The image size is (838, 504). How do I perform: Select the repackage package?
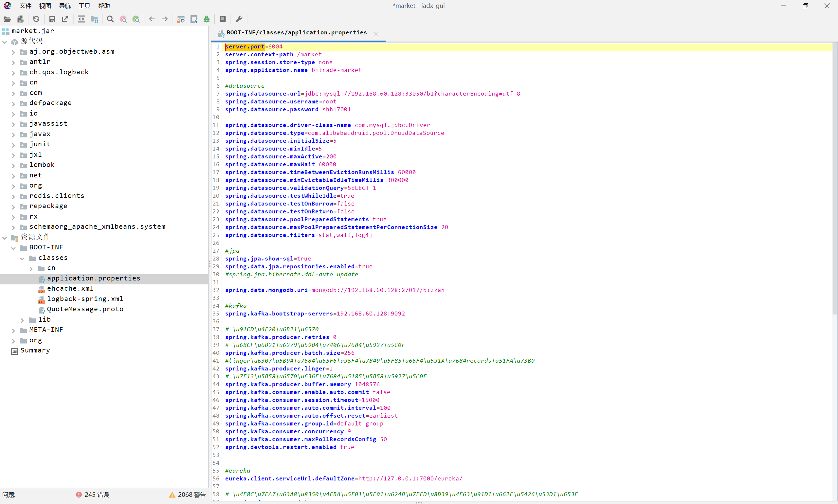48,206
